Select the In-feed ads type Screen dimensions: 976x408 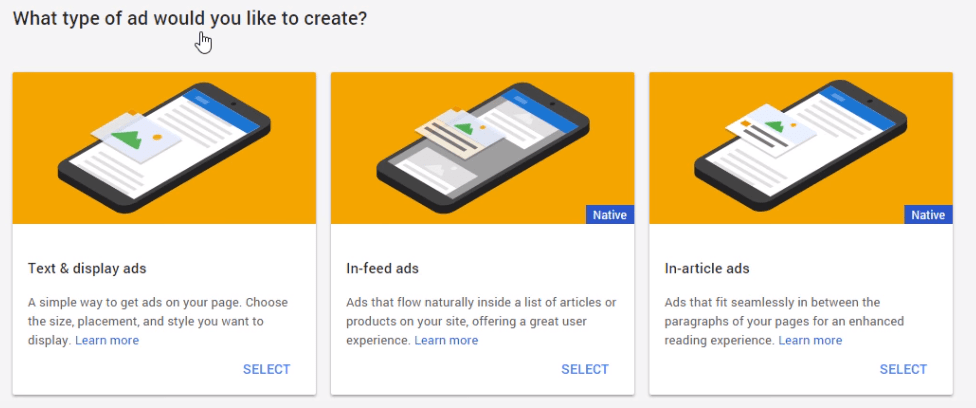pos(584,369)
